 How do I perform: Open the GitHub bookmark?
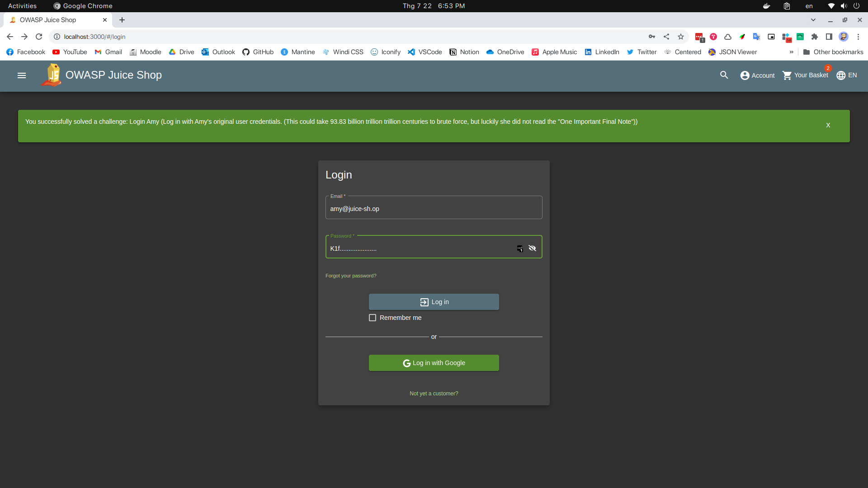258,52
